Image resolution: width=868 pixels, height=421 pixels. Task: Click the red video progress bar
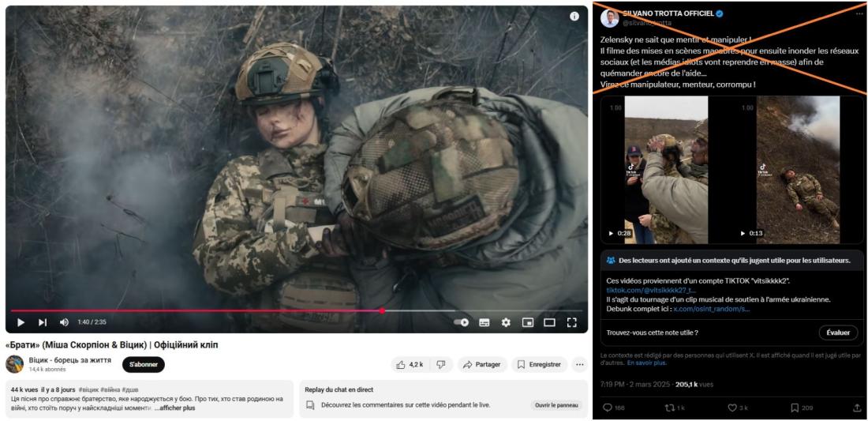(197, 310)
